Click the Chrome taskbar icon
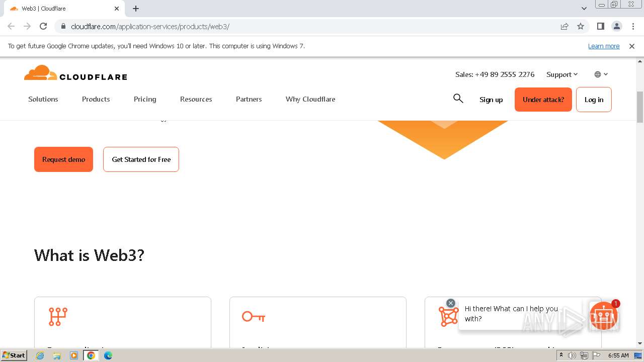 [91, 355]
